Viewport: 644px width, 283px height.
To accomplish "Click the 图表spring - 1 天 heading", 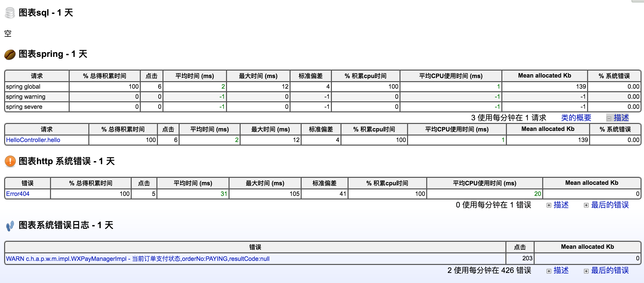I will 53,54.
